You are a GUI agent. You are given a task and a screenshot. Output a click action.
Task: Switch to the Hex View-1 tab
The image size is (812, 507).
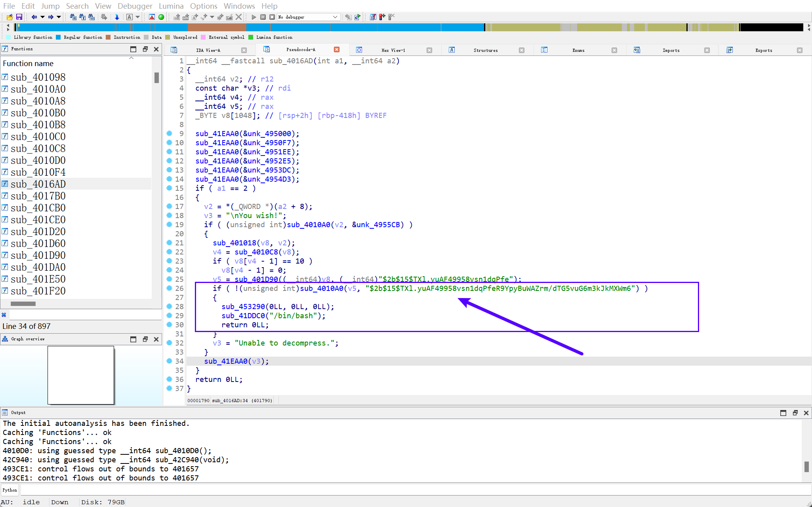tap(393, 50)
